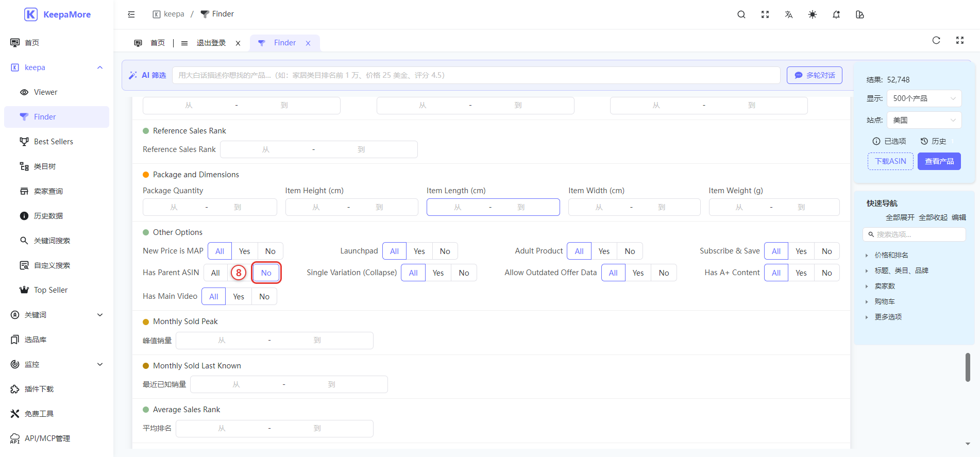The width and height of the screenshot is (980, 457).
Task: Switch to the 首页 tab
Action: click(x=150, y=43)
